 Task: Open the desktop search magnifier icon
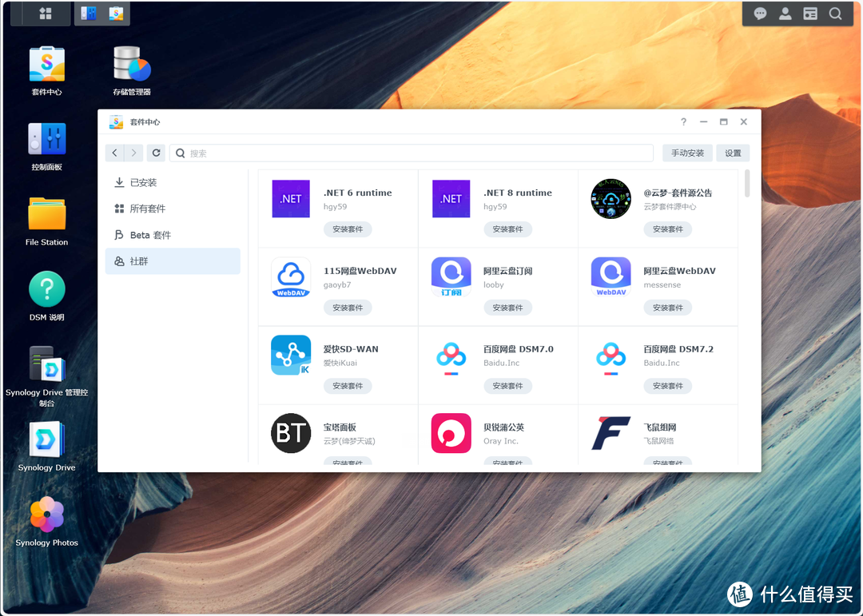(x=836, y=14)
